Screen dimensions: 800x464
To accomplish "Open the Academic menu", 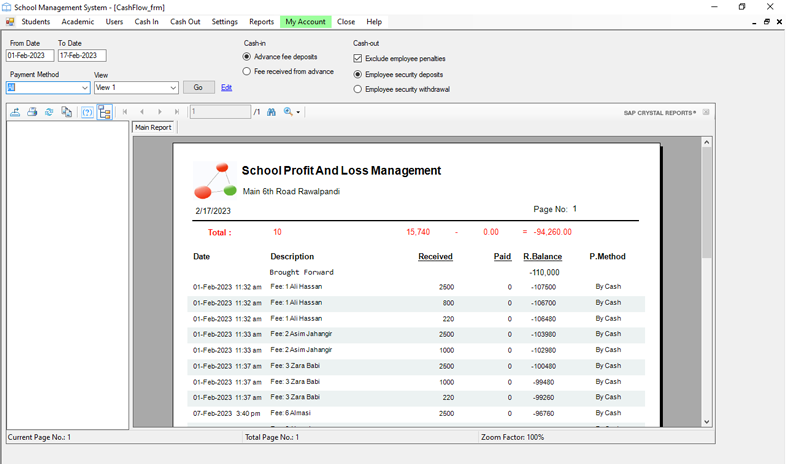I will coord(78,21).
